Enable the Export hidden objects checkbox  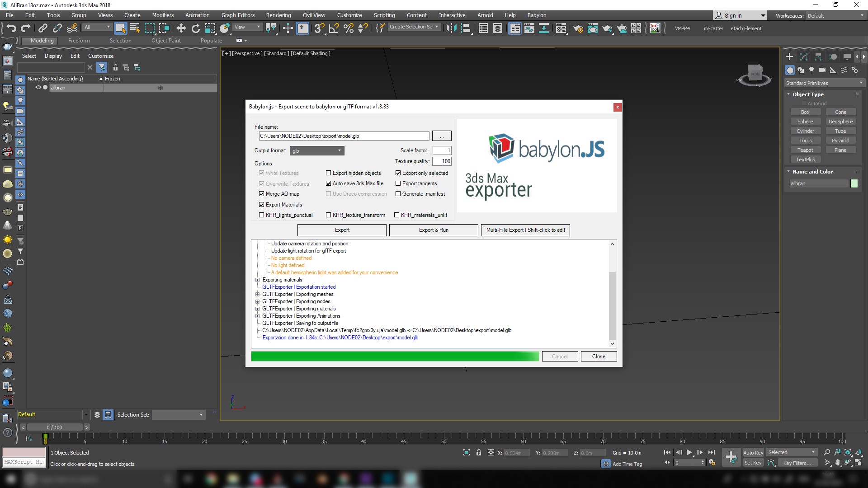[329, 173]
